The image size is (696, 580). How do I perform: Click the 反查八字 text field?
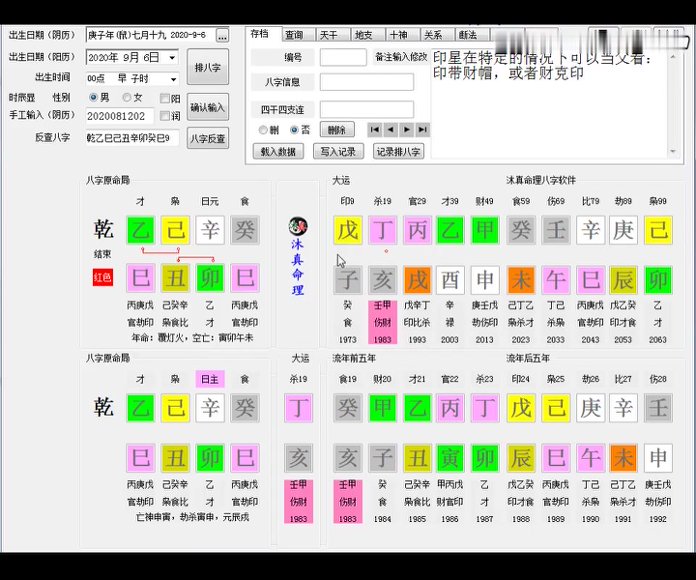(132, 138)
